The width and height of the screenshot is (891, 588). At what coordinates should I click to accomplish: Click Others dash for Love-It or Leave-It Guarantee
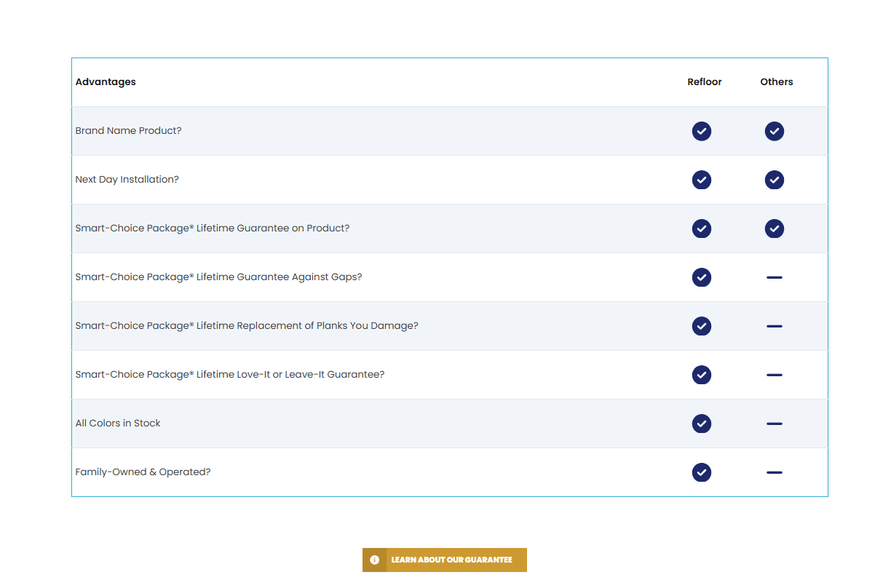[x=774, y=375]
